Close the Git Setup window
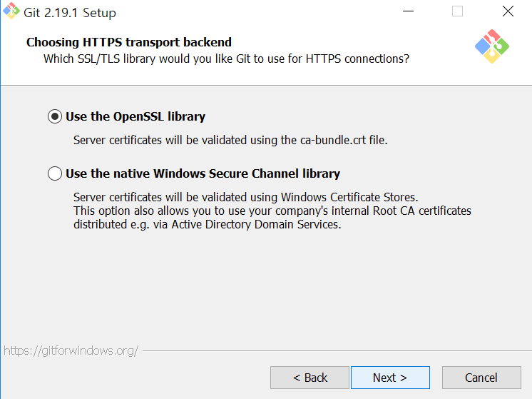Viewport: 532px width, 399px height. click(x=508, y=11)
